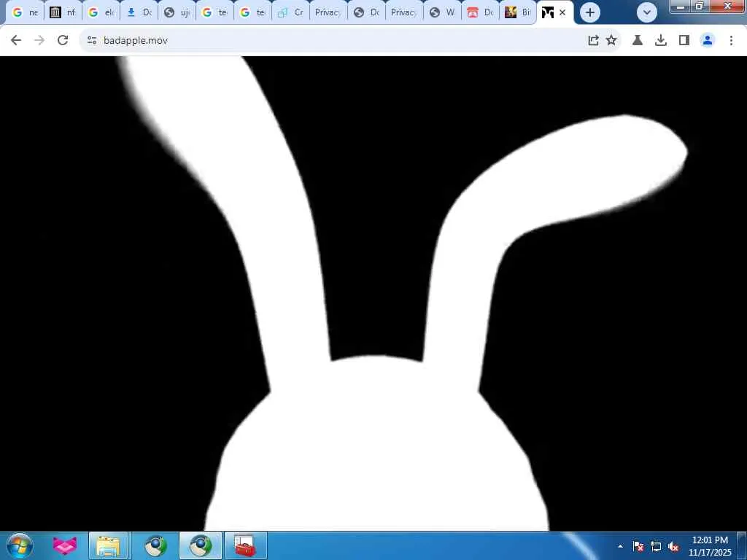Expand the tab search dropdown
Image resolution: width=747 pixels, height=560 pixels.
pyautogui.click(x=647, y=12)
